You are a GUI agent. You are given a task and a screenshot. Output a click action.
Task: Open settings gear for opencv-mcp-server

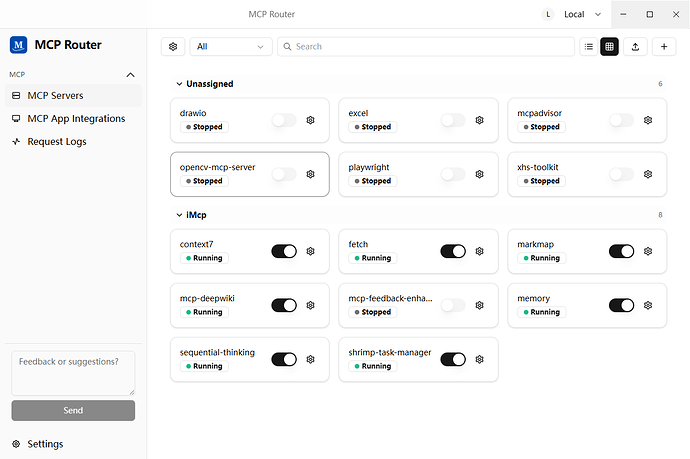(310, 174)
